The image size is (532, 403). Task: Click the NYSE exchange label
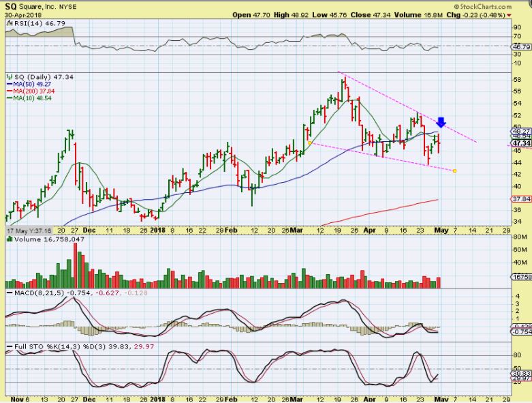pyautogui.click(x=67, y=7)
